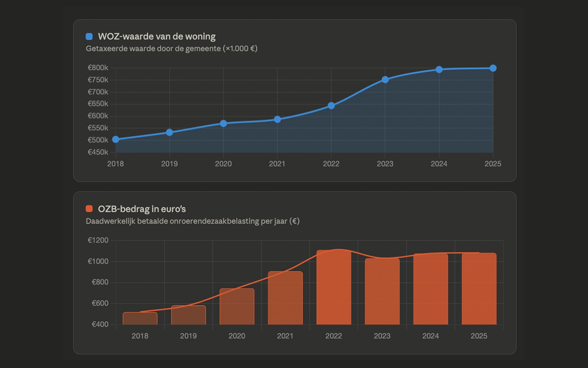
Task: Click the 2024 bar in OZB chart
Action: (x=431, y=289)
